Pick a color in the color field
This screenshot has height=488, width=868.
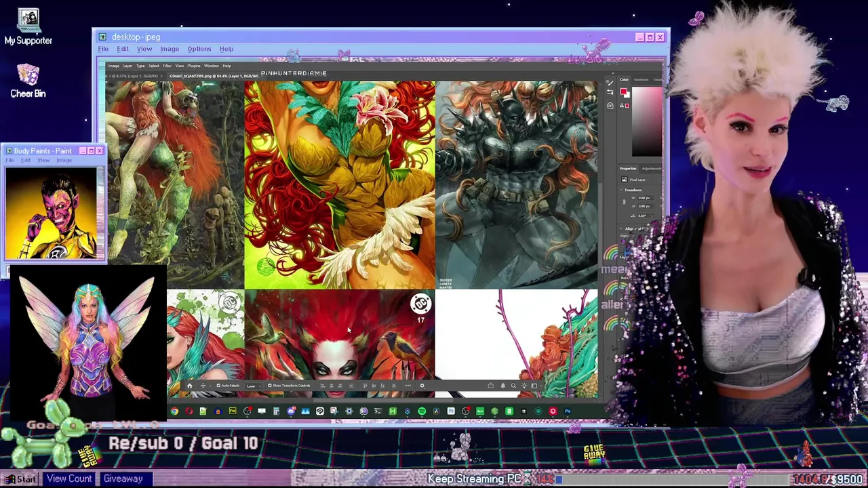point(647,121)
